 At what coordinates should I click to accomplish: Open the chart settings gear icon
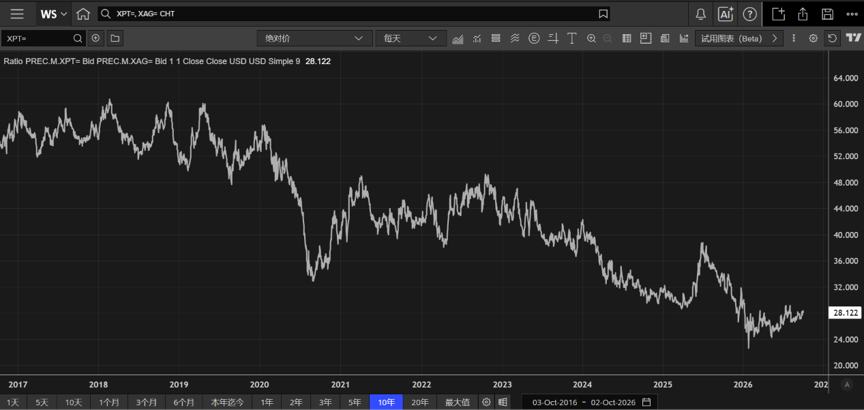tap(813, 38)
